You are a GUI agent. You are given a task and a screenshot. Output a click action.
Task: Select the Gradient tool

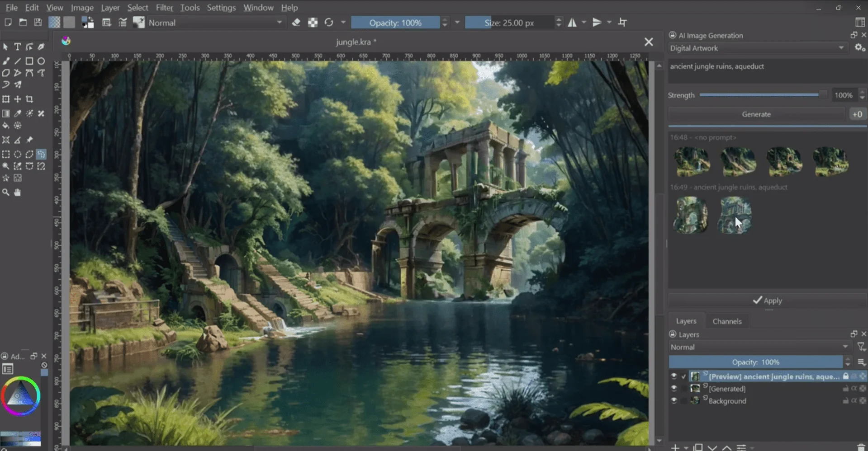[x=6, y=113]
